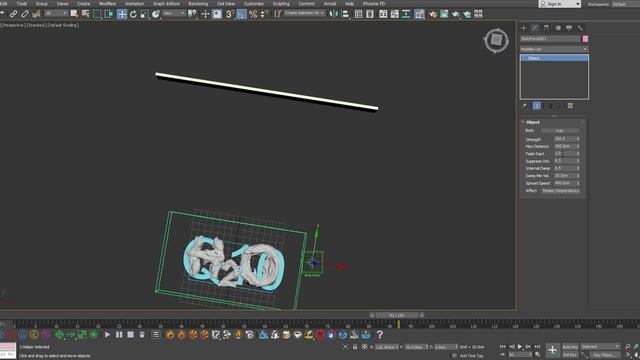Switch to the Display command panel tab
This screenshot has height=360, width=640.
coord(569,28)
